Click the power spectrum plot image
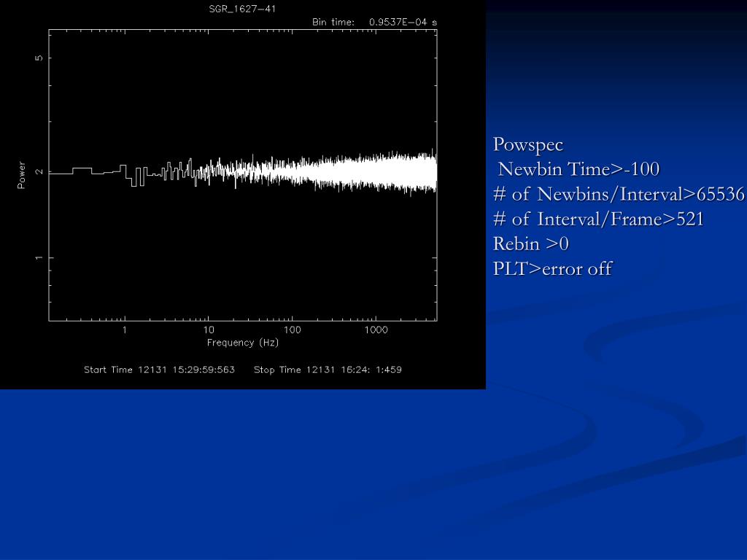 [x=243, y=195]
